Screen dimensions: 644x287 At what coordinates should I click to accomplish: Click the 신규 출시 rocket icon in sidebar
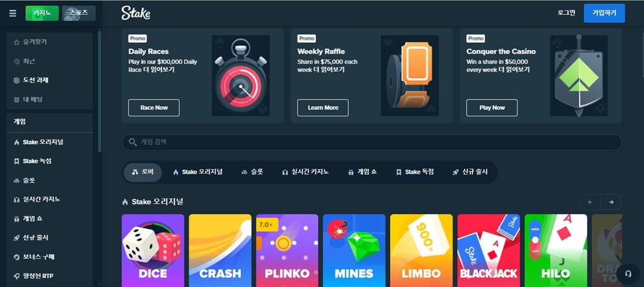[16, 238]
